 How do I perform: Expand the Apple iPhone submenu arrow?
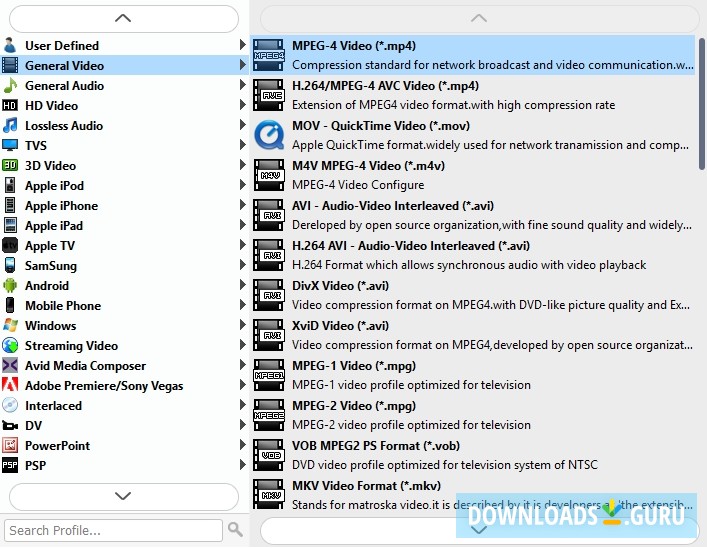coord(242,205)
